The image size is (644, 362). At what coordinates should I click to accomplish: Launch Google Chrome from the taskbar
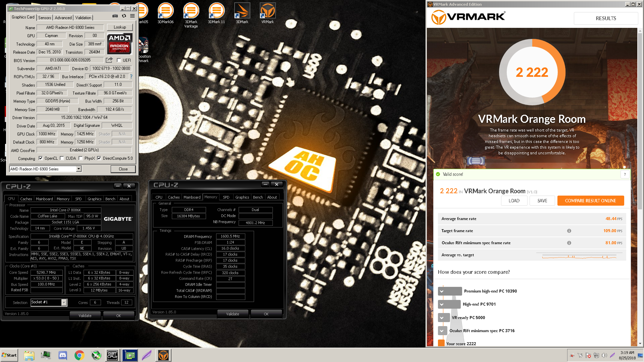[x=80, y=355]
